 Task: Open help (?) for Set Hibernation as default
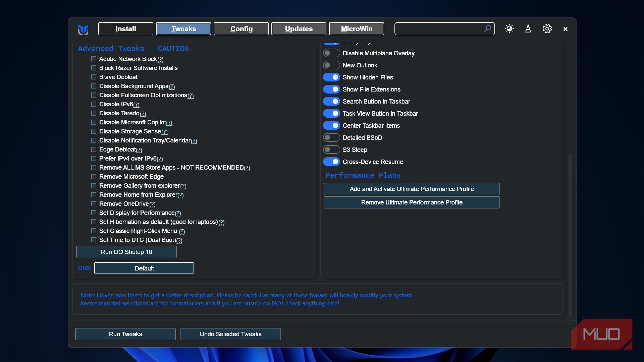tap(222, 222)
